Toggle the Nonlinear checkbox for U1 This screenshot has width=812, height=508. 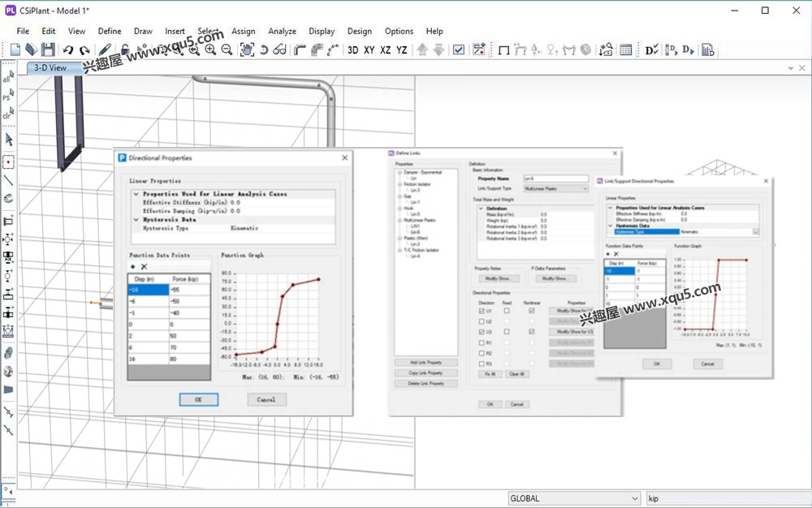point(532,311)
